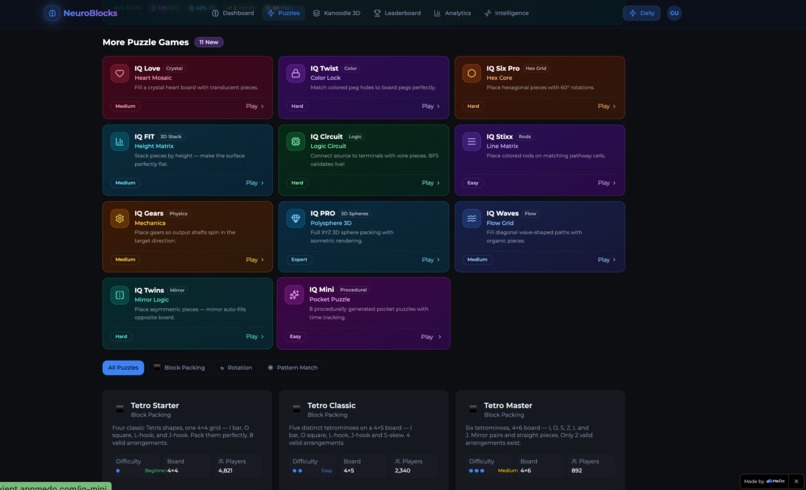Play the IQ Stixx puzzle

click(607, 183)
